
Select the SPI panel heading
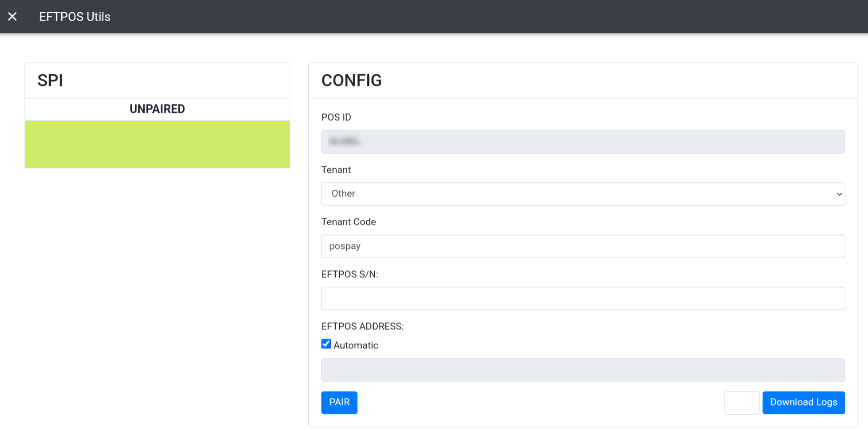pyautogui.click(x=50, y=81)
